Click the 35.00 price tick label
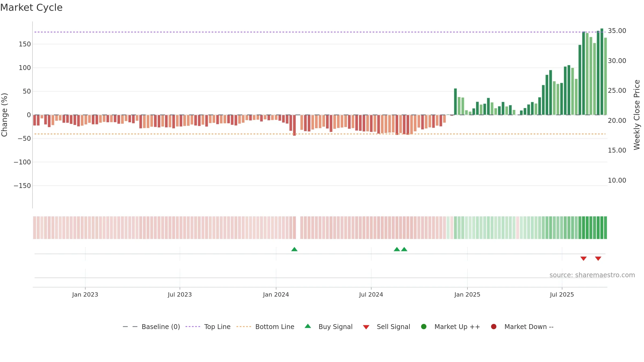 [x=617, y=31]
